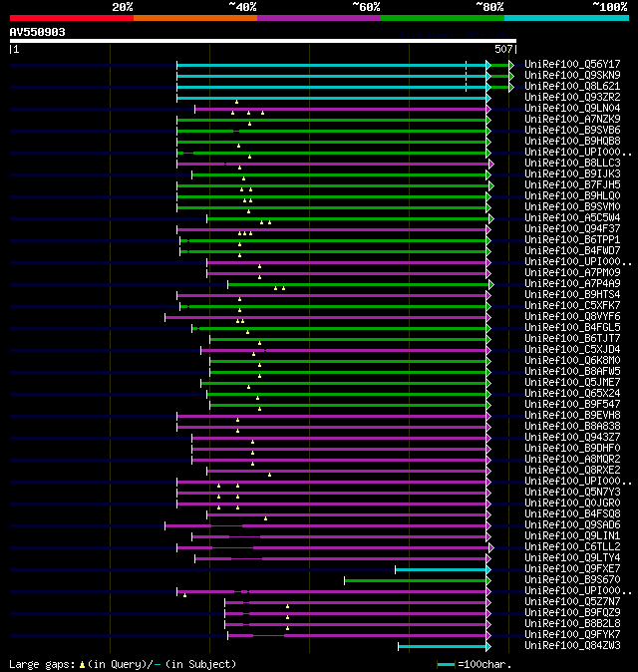638x672 pixels.
Task: Select the UniRef100_B4FWD7 label
Action: 572,250
